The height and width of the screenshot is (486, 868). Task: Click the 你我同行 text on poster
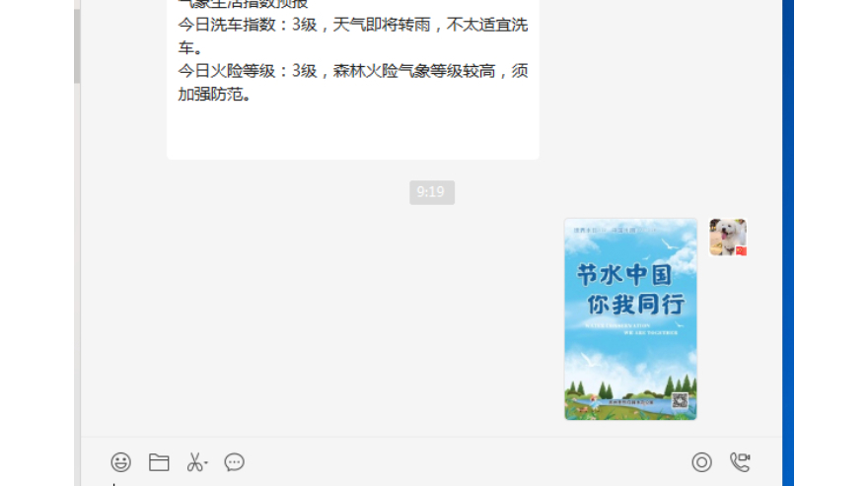[x=635, y=304]
